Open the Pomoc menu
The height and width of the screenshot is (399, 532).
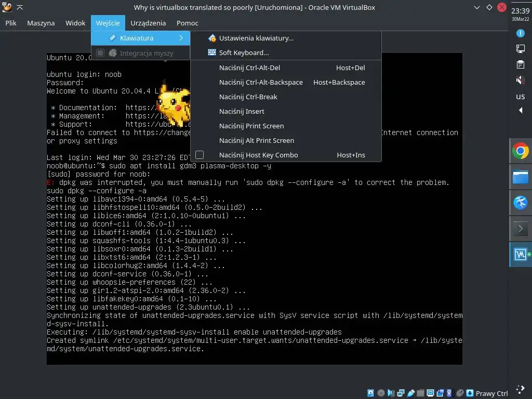coord(187,23)
